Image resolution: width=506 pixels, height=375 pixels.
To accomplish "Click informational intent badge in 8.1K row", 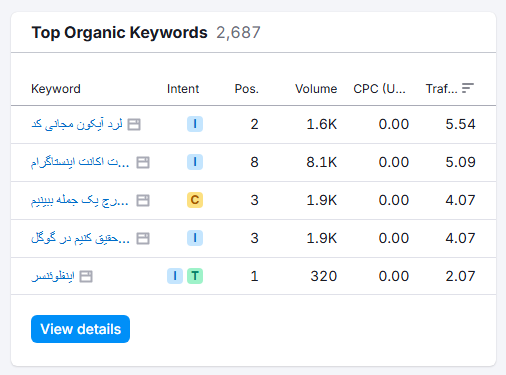I will (x=195, y=162).
